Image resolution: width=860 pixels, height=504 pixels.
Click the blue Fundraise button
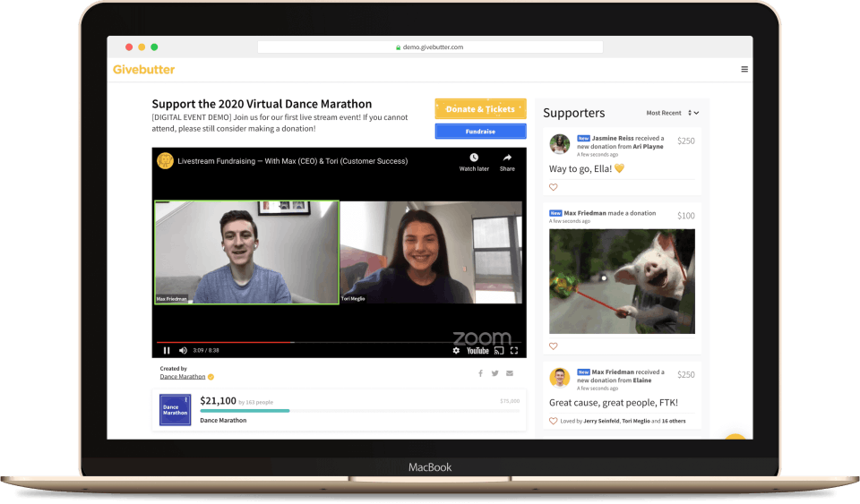pyautogui.click(x=480, y=132)
